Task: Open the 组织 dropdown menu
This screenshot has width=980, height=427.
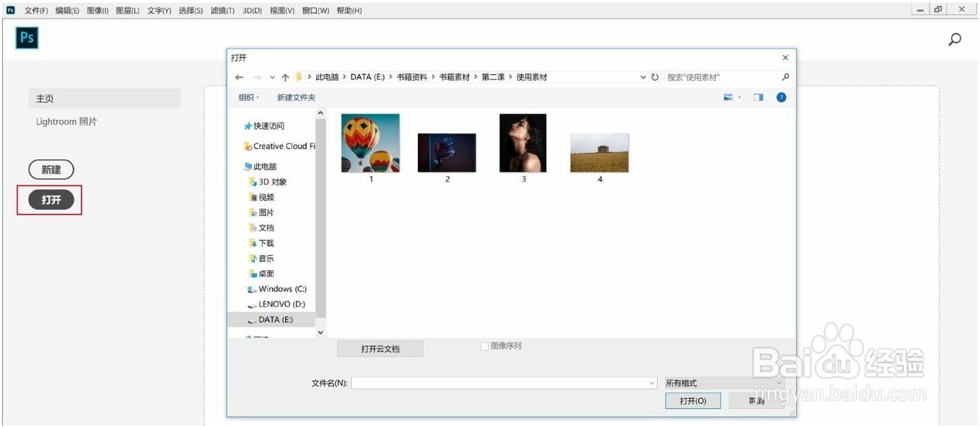Action: [x=249, y=98]
